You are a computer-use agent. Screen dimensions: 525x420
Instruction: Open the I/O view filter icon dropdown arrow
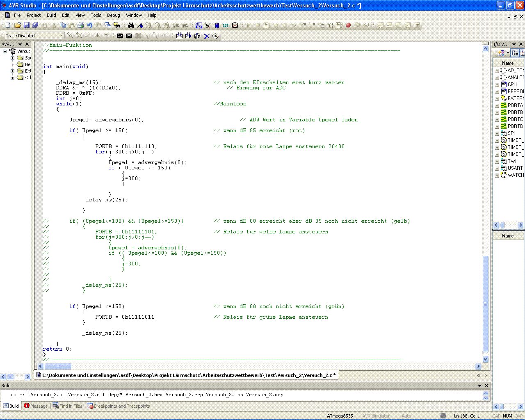click(508, 53)
